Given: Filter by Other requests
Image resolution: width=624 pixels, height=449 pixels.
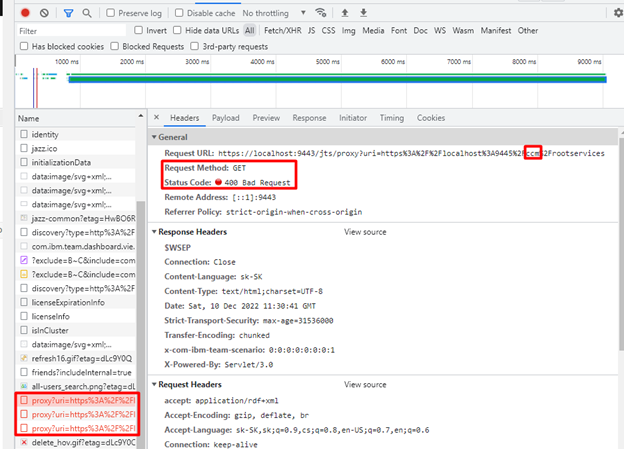Looking at the screenshot, I should (x=528, y=30).
